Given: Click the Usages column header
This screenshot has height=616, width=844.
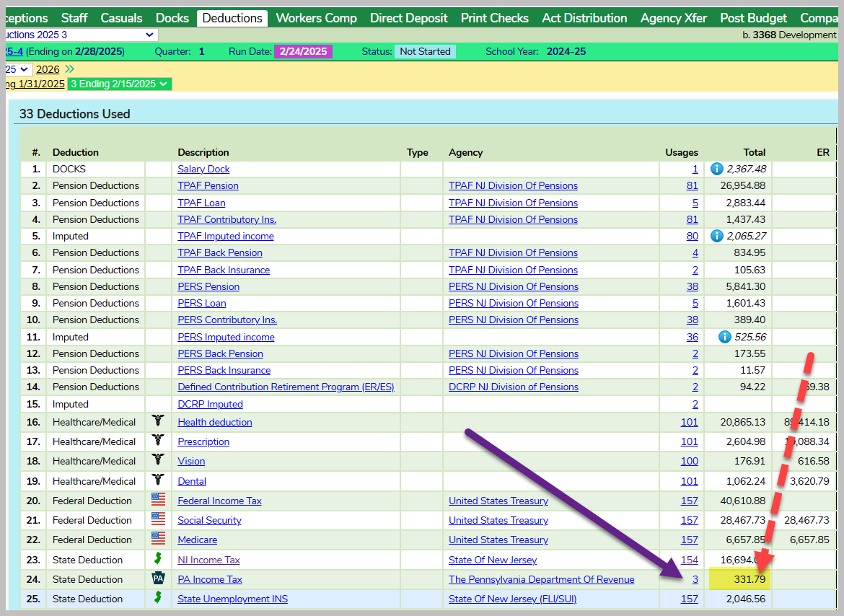Looking at the screenshot, I should pyautogui.click(x=682, y=152).
